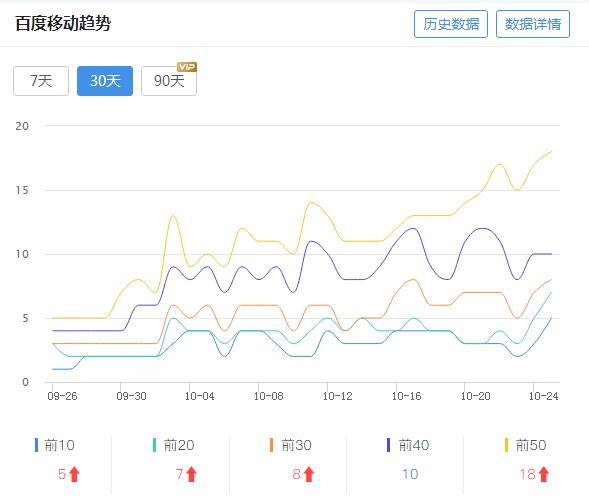
Task: Open the 数据详情 data details button
Action: point(533,24)
